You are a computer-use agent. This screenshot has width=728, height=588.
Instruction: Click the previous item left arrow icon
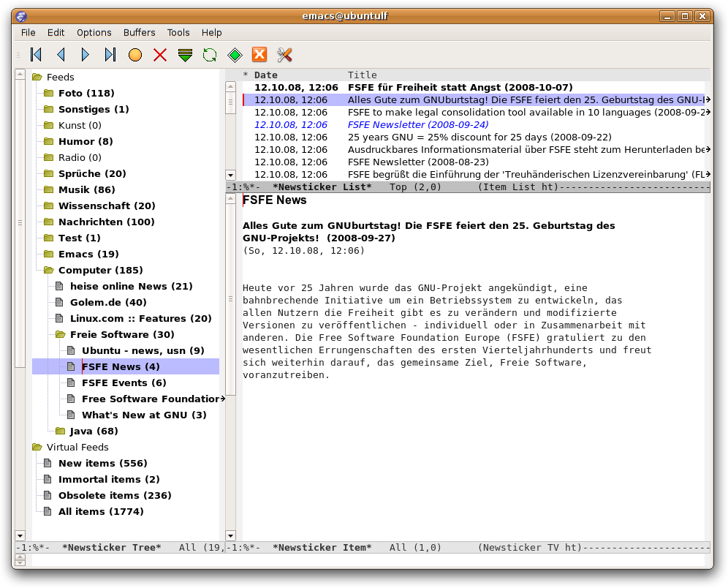pos(61,55)
